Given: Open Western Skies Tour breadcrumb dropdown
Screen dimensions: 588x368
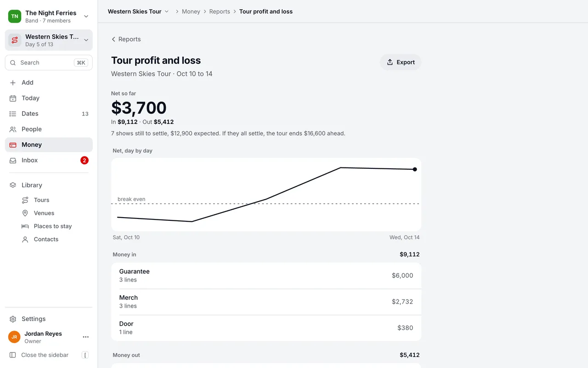Looking at the screenshot, I should pyautogui.click(x=138, y=11).
